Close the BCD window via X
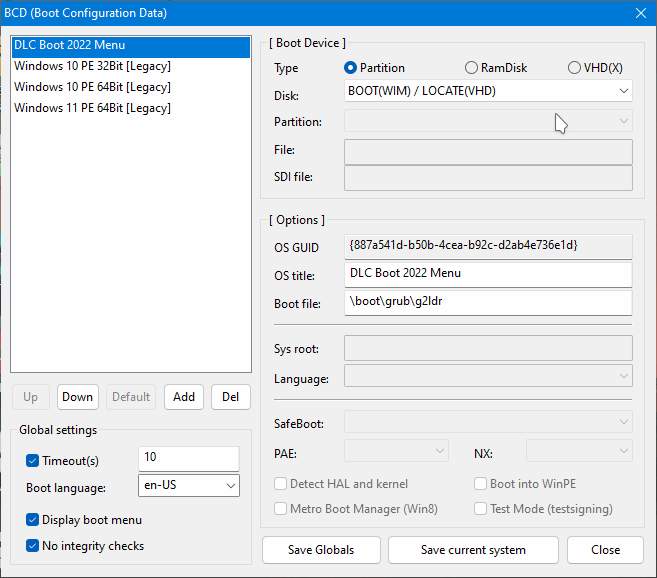657x578 pixels. point(641,13)
